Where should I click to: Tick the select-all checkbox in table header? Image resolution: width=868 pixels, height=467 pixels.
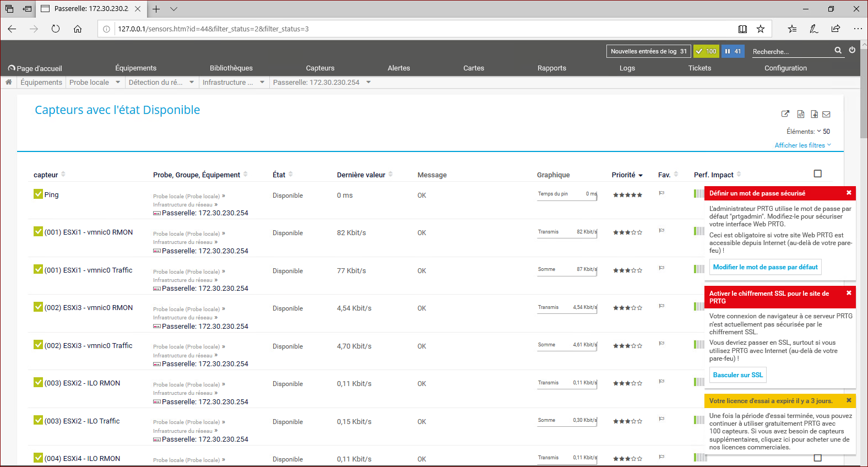[x=818, y=173]
